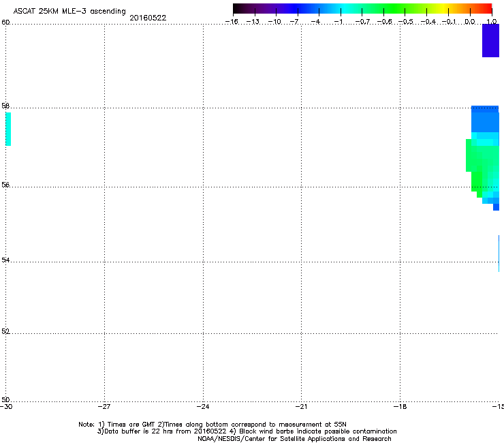Image resolution: width=504 pixels, height=443 pixels.
Task: Click the -0.5 colorbar label
Action: click(406, 22)
